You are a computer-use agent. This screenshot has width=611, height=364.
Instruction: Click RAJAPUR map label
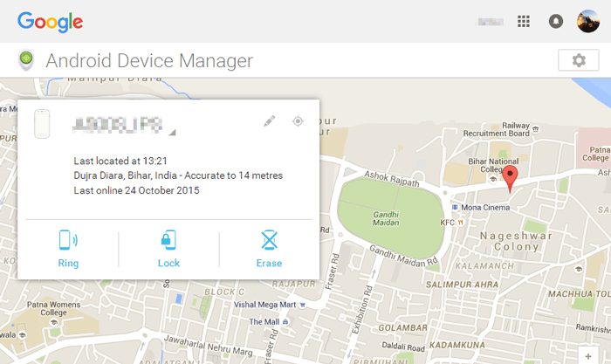tap(293, 284)
